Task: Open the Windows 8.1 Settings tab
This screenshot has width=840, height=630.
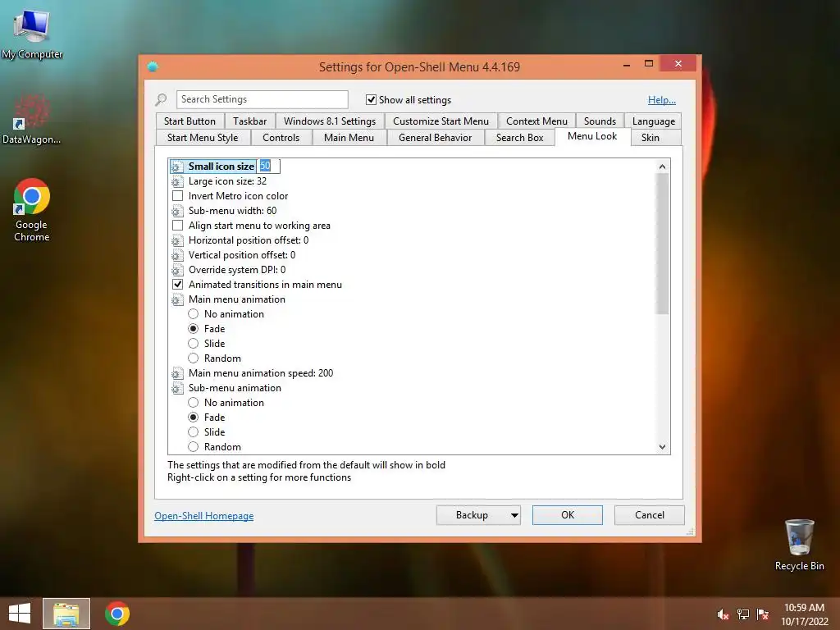Action: coord(330,121)
